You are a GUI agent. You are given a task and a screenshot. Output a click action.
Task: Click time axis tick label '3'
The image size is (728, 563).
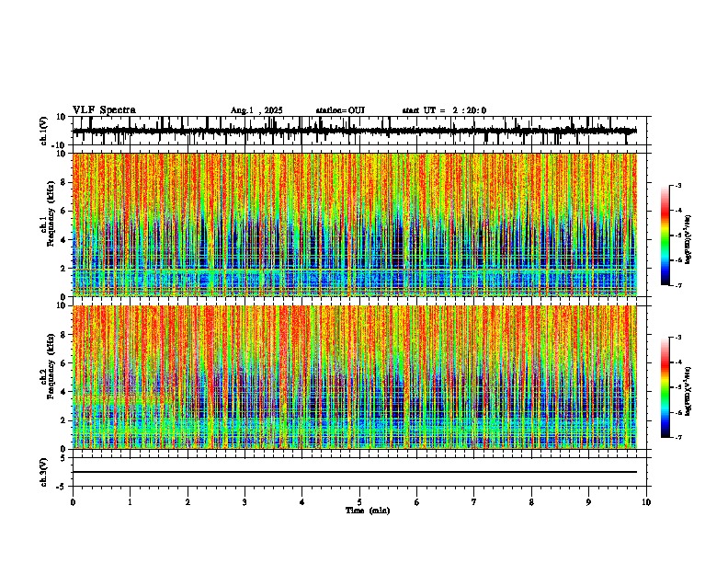[245, 502]
